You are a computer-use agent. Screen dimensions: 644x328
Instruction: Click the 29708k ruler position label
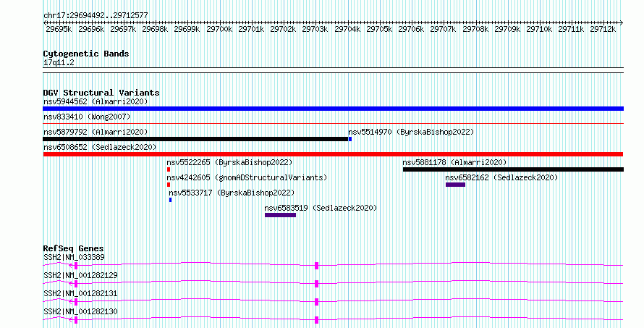pos(475,29)
